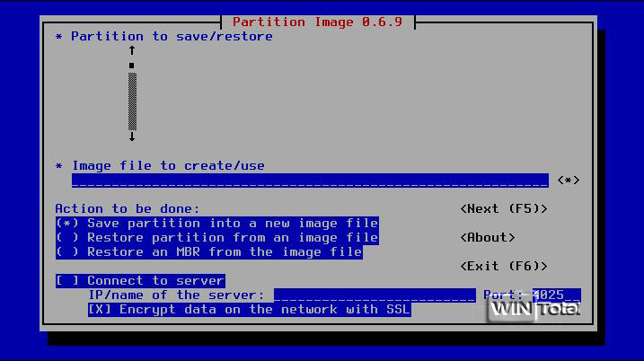Click the Action to be done label
The height and width of the screenshot is (361, 644).
(x=128, y=208)
